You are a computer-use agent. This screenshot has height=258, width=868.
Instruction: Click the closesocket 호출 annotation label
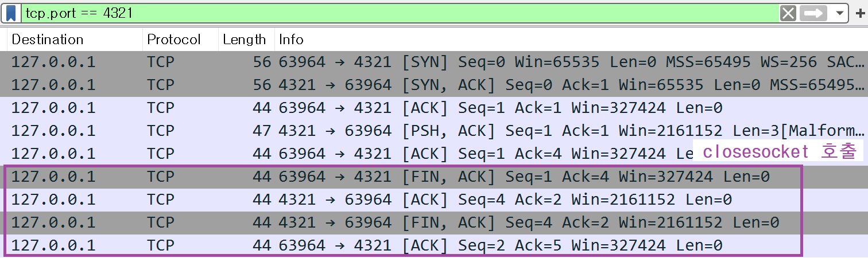click(779, 152)
